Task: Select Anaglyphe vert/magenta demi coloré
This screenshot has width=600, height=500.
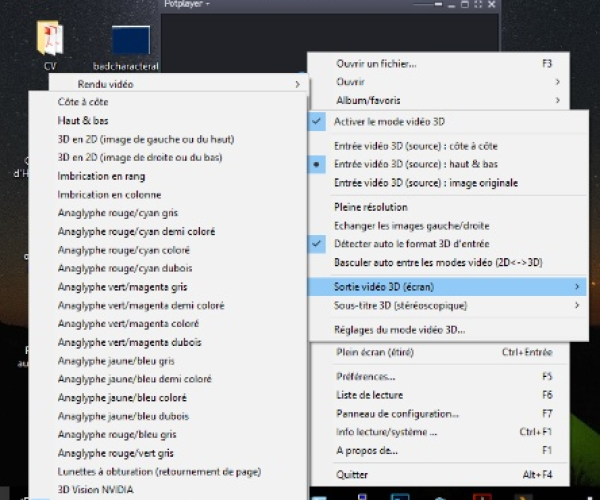Action: point(168,305)
